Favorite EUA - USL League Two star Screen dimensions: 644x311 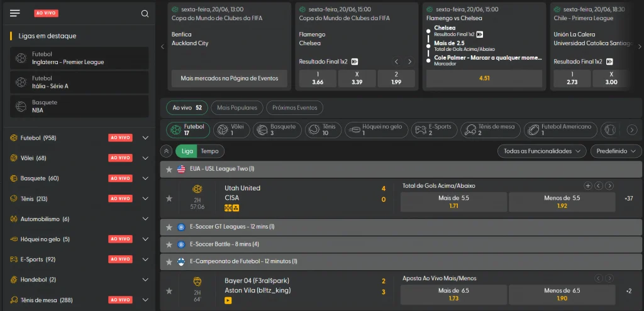pos(169,169)
